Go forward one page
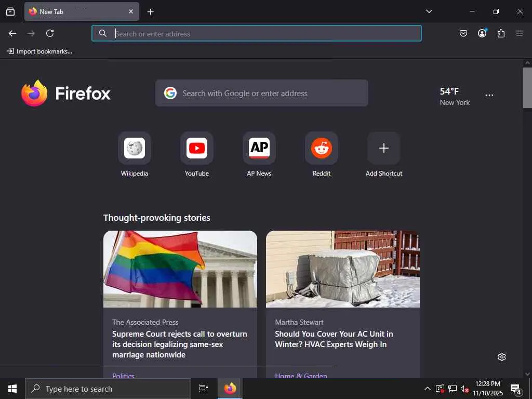 pos(31,33)
